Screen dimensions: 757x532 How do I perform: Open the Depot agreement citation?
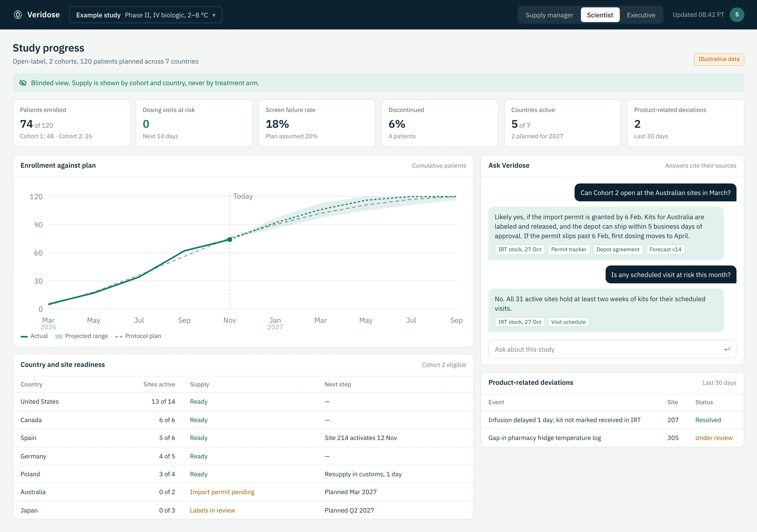tap(617, 249)
